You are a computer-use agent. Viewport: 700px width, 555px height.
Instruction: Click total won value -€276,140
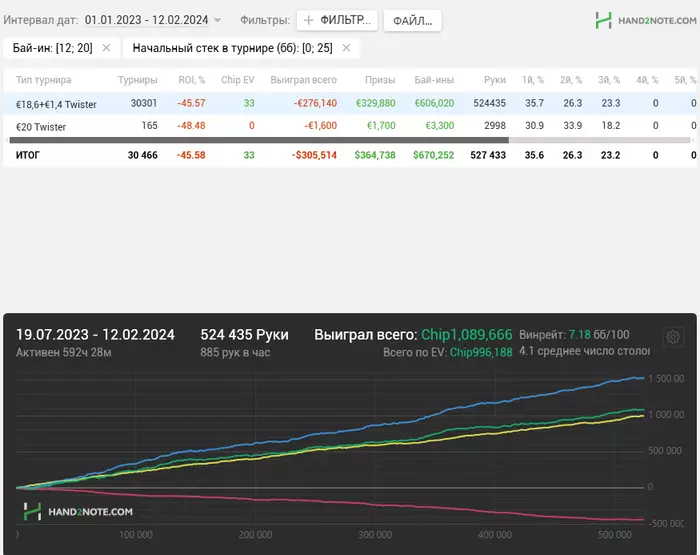point(315,103)
